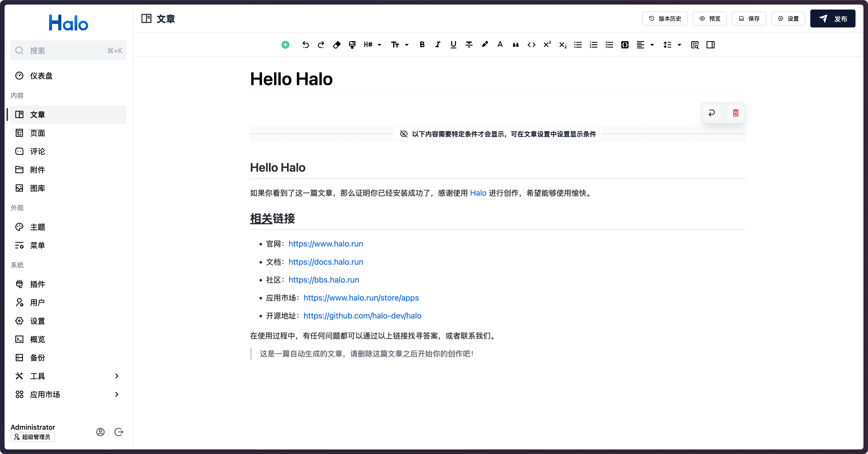Open Overview (概览) in the sidebar

[x=68, y=339]
